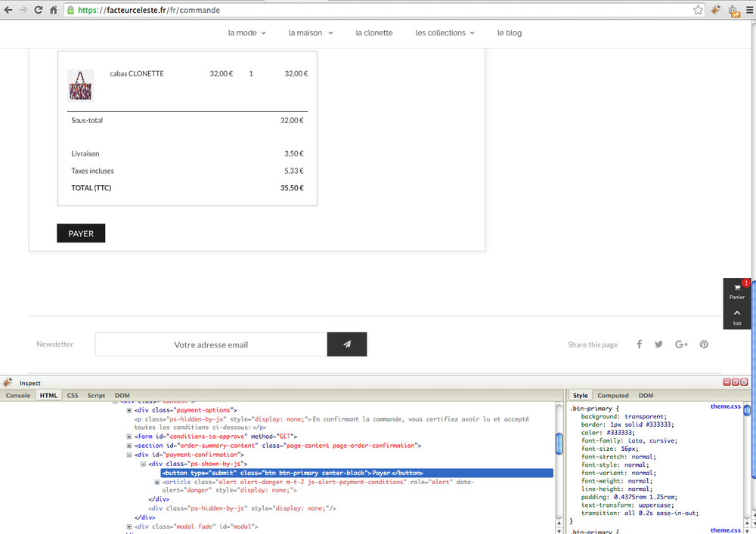Bookmark the page with the star icon
The width and height of the screenshot is (756, 534).
698,10
